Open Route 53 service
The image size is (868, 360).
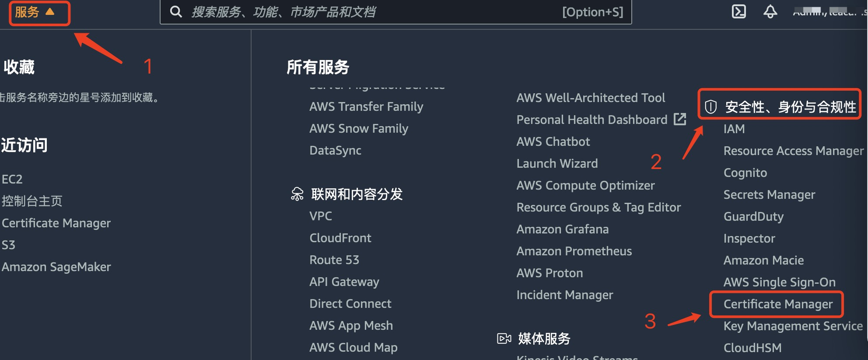[334, 259]
